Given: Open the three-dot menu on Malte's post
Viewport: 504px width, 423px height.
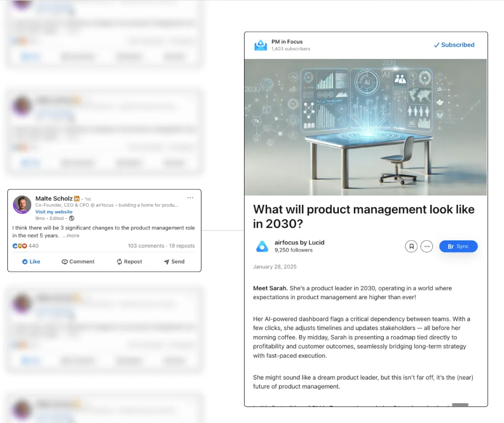Looking at the screenshot, I should pyautogui.click(x=190, y=198).
